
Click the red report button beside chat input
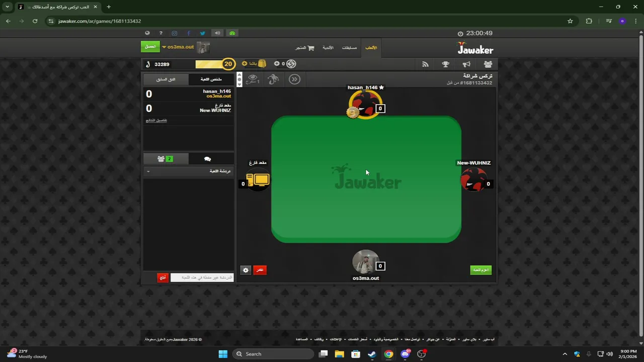click(163, 278)
